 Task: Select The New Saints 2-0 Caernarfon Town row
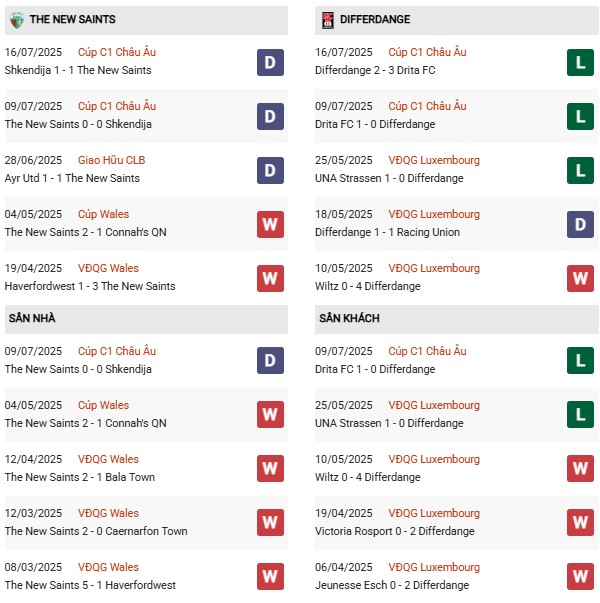point(95,531)
